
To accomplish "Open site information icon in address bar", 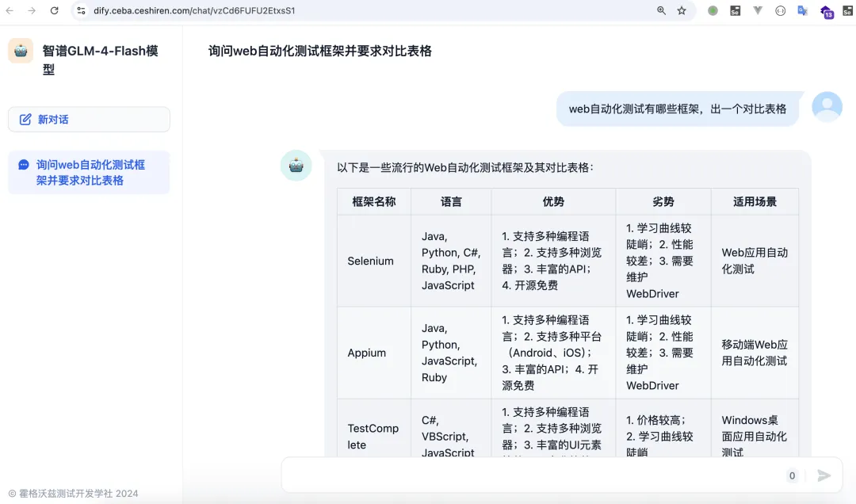I will tap(81, 10).
